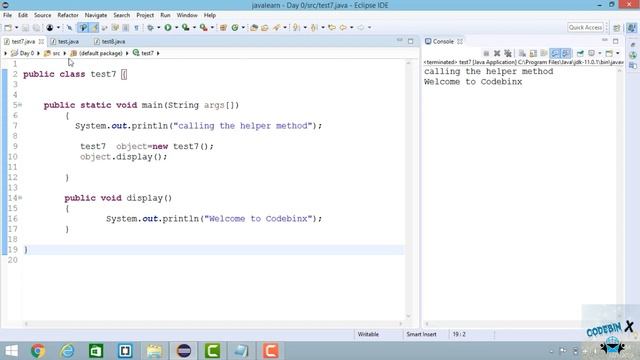Open the File menu
This screenshot has width=640, height=360.
tap(7, 15)
